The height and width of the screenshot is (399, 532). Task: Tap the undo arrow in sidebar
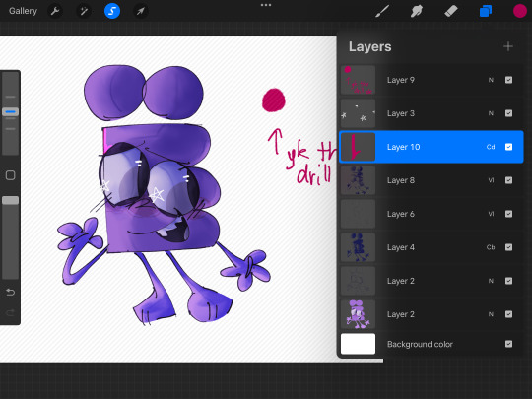click(x=10, y=293)
